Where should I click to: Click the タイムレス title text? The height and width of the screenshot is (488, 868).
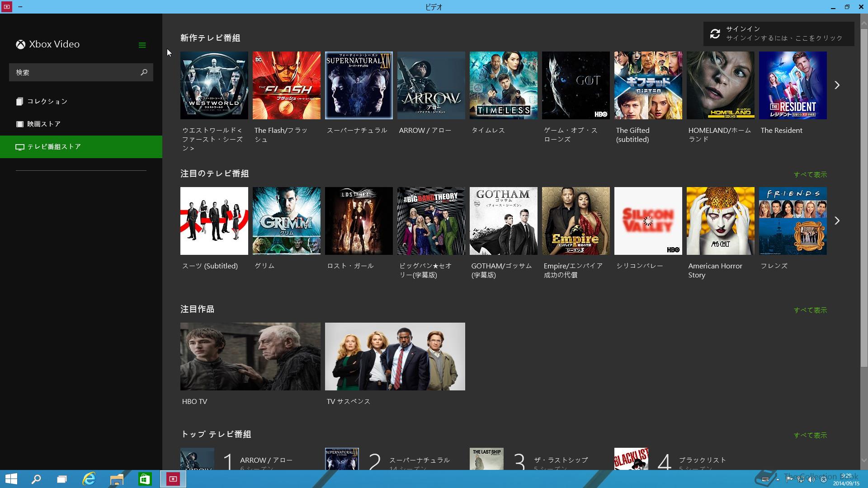(x=488, y=130)
